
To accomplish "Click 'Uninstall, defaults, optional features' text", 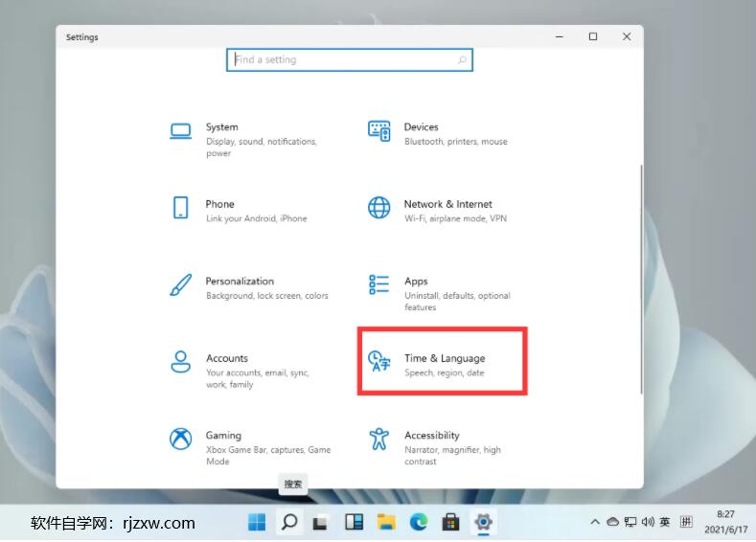I will point(457,302).
